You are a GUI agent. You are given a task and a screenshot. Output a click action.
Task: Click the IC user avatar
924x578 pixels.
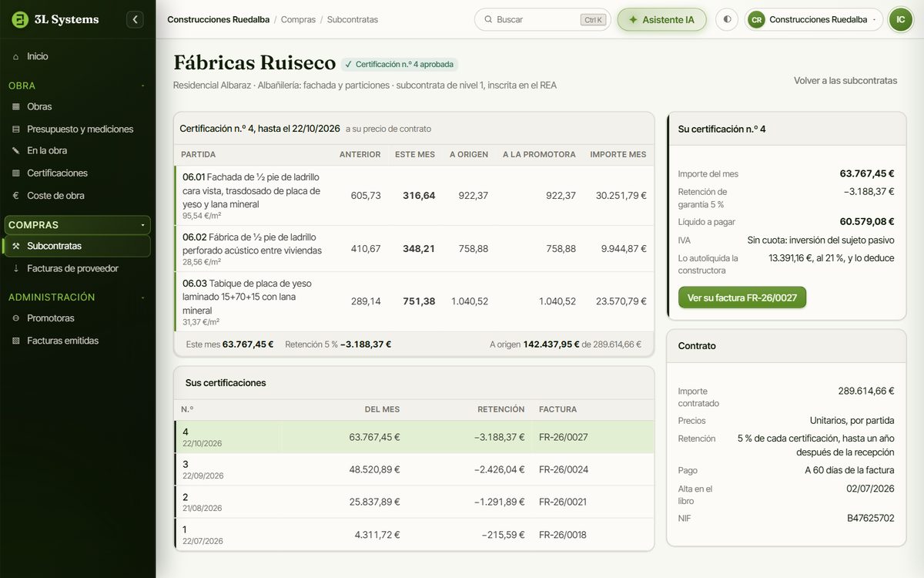(900, 19)
